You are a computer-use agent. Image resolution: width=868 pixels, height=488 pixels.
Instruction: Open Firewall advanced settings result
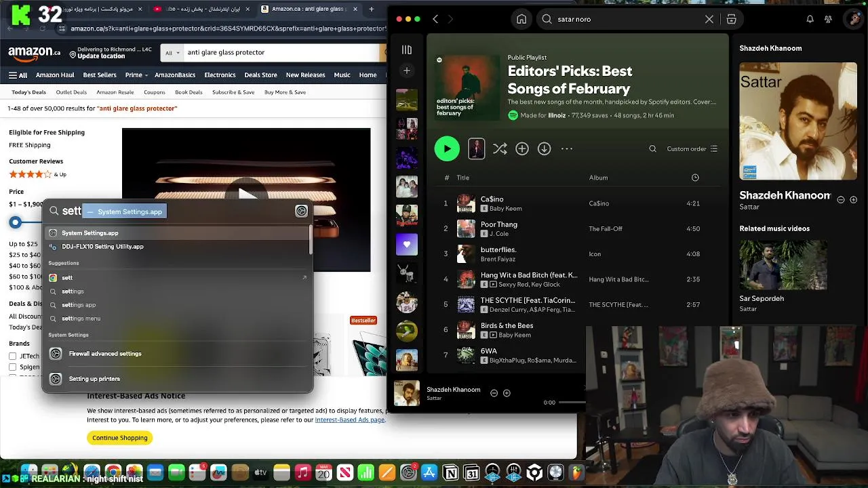(178, 353)
